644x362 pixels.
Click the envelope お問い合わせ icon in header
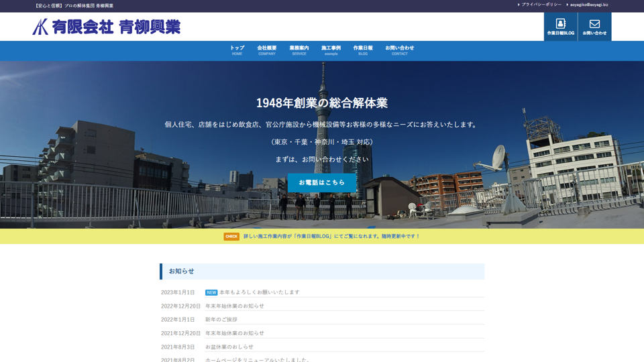coord(594,27)
